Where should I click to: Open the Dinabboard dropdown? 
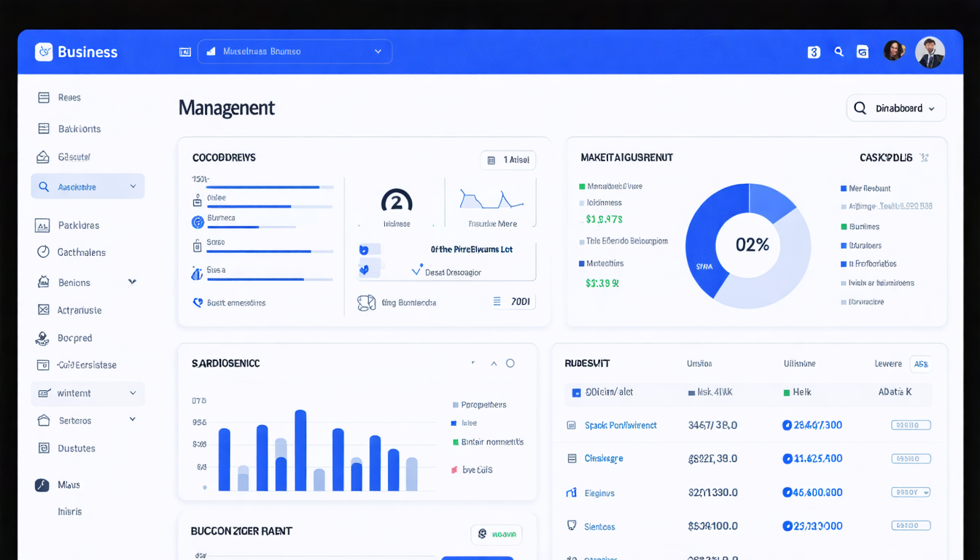896,108
